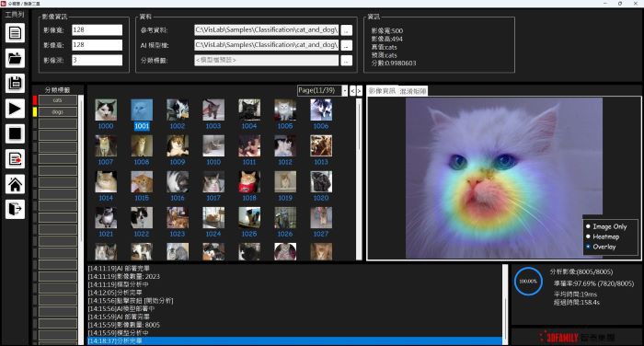Screen dimensions: 644x346
Task: Switch to the 影像資訊 tab
Action: point(382,91)
